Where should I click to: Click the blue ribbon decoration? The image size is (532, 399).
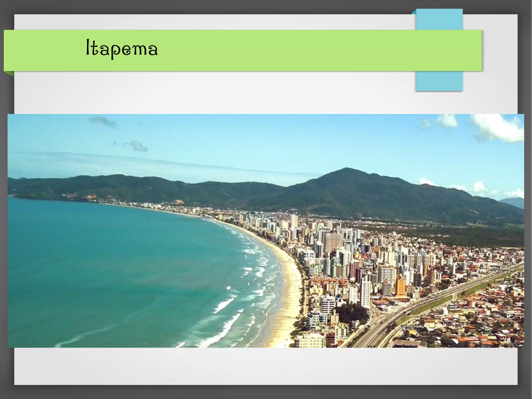tap(439, 19)
